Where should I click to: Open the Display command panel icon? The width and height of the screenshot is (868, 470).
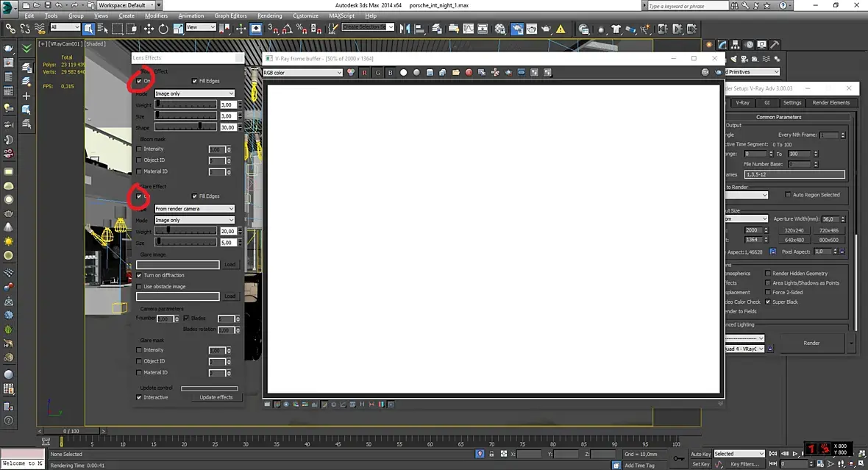click(762, 44)
